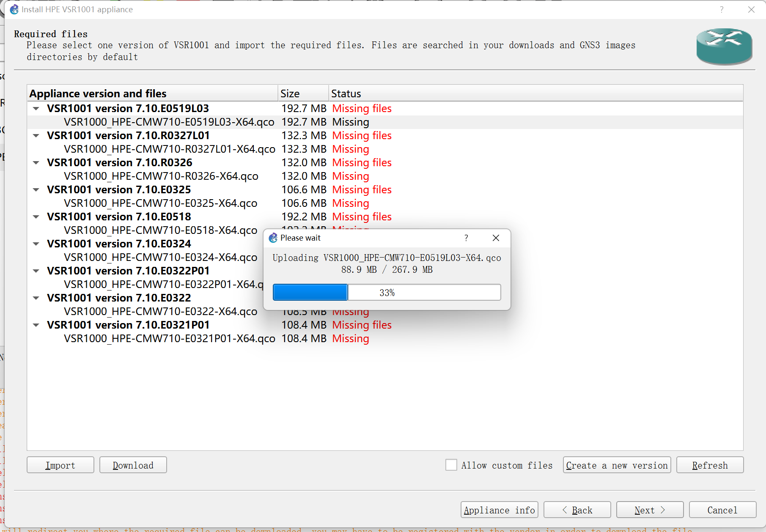This screenshot has width=766, height=532.
Task: Click the Download button
Action: click(x=133, y=465)
